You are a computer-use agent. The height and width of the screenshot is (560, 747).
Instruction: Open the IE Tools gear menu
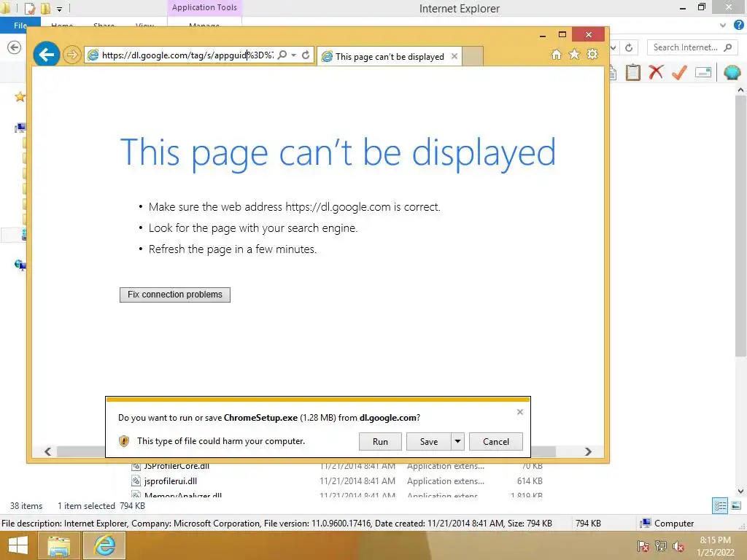(592, 54)
